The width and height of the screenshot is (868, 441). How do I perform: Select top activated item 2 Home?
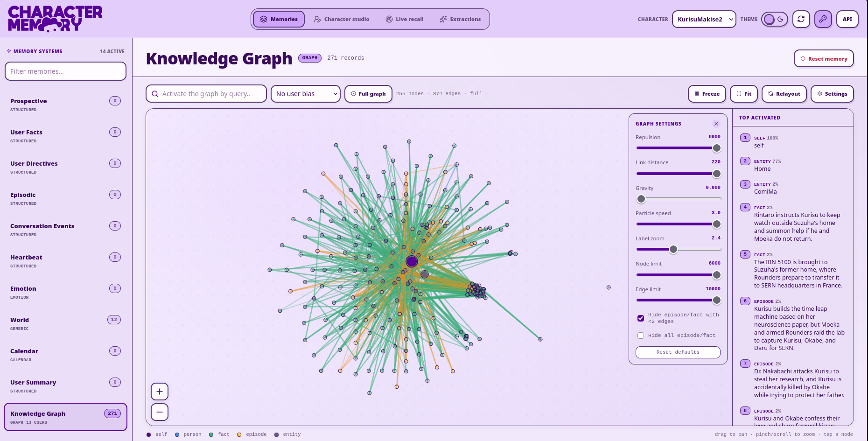pos(793,165)
